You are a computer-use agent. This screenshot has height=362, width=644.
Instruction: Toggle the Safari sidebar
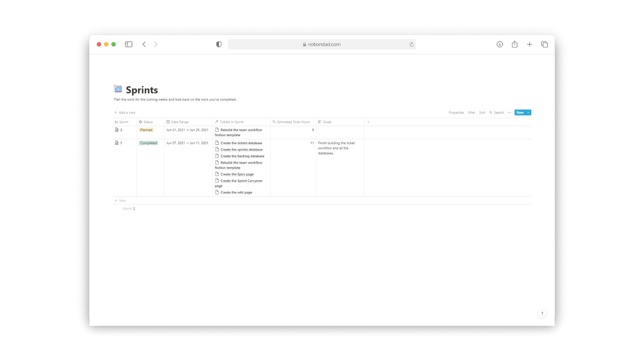(128, 44)
